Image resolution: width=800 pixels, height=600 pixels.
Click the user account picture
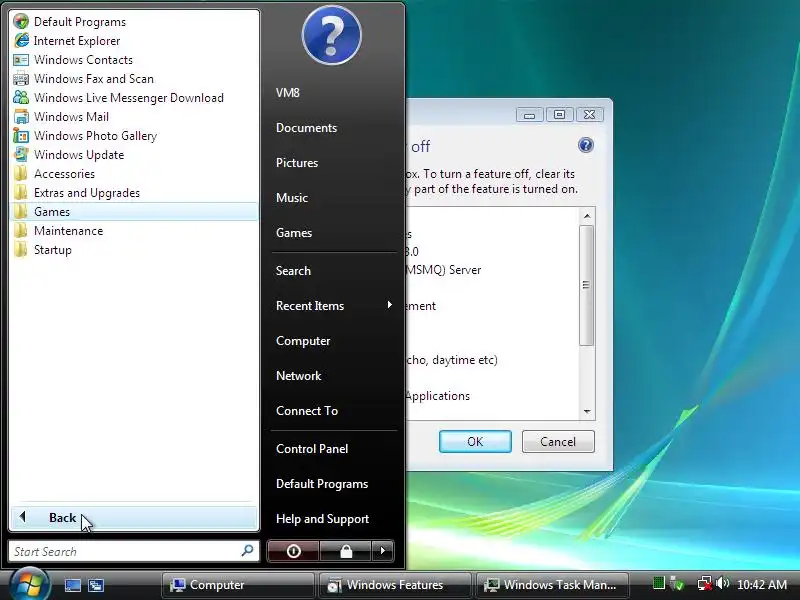tap(332, 36)
